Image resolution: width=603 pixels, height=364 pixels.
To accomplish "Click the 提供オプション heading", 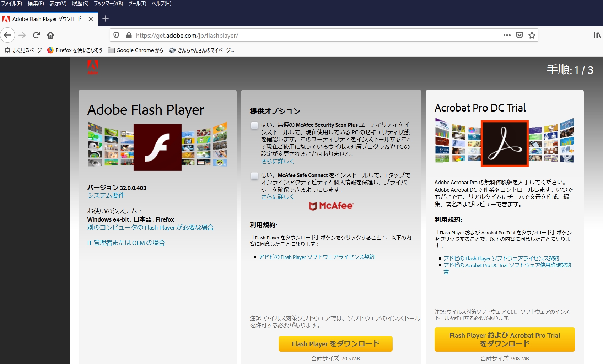I will [275, 111].
